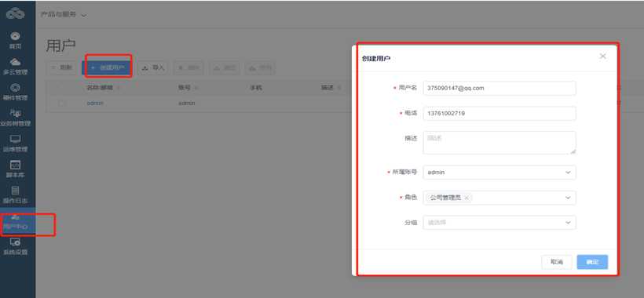Viewport: 644px width, 298px height.
Task: Tick the admin row checkbox
Action: (x=61, y=104)
